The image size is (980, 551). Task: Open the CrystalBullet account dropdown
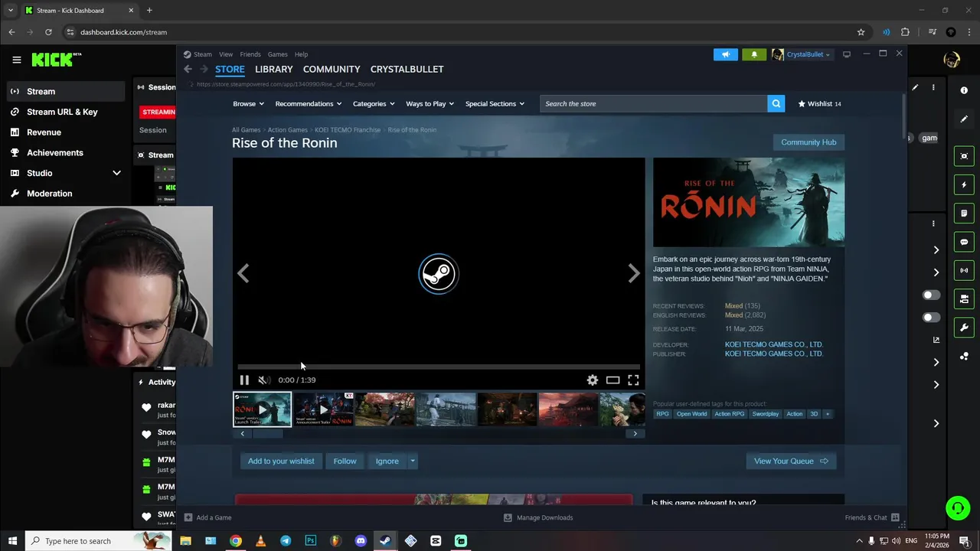point(808,54)
